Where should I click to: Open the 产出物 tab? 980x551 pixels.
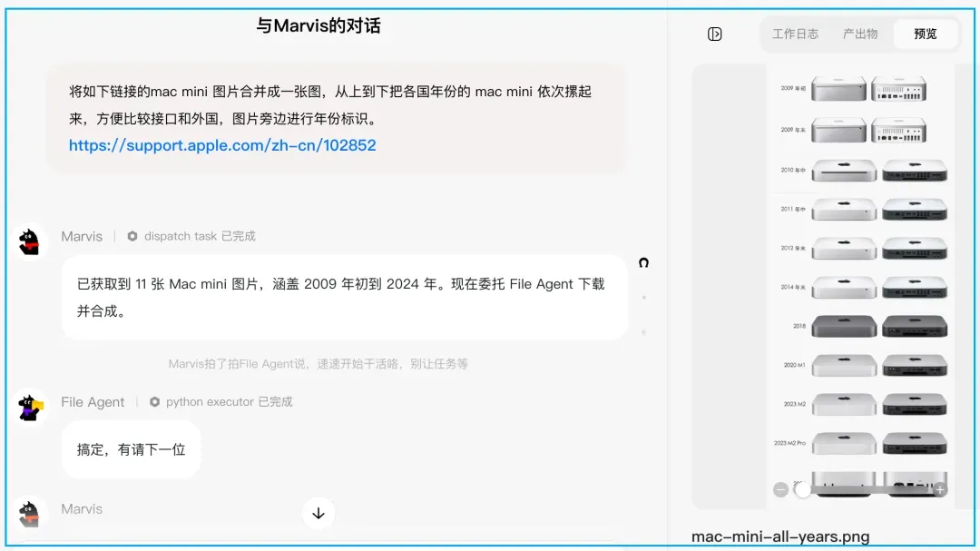coord(860,34)
